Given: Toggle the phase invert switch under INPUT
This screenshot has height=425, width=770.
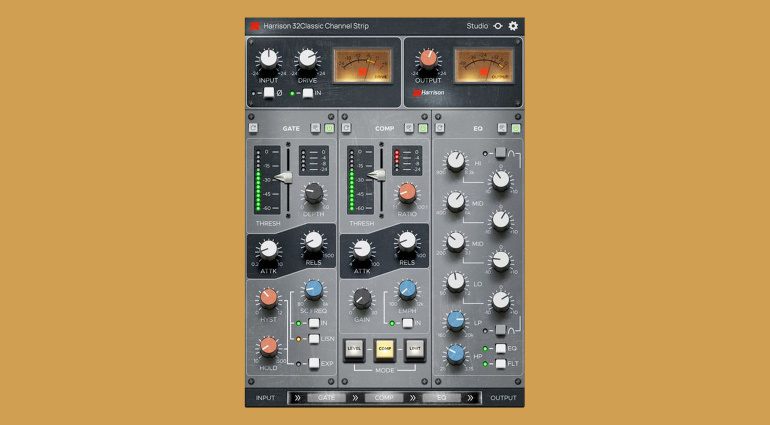Looking at the screenshot, I should 270,93.
